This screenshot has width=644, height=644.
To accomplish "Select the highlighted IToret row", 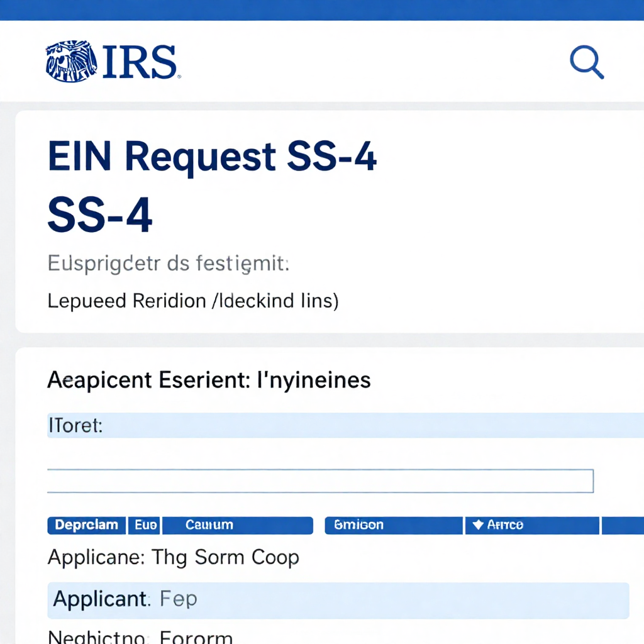I will click(345, 426).
